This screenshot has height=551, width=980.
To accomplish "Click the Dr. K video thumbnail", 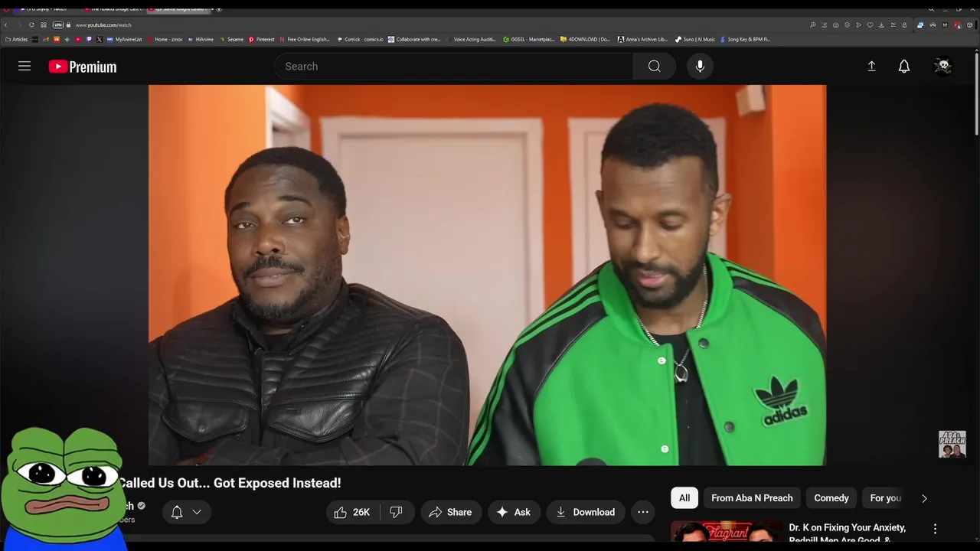I will 727,532.
